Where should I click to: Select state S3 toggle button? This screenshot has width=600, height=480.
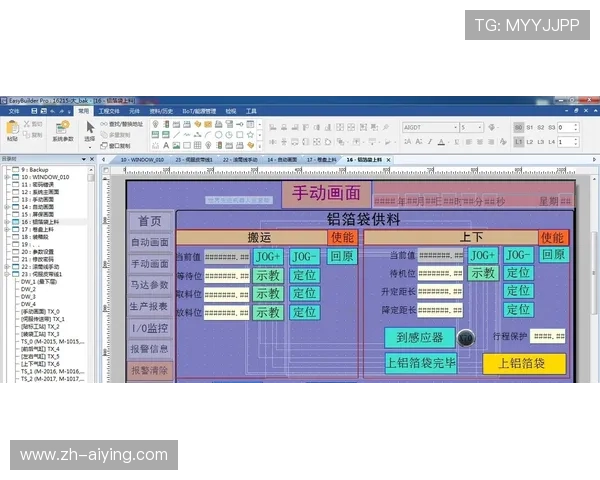point(551,127)
